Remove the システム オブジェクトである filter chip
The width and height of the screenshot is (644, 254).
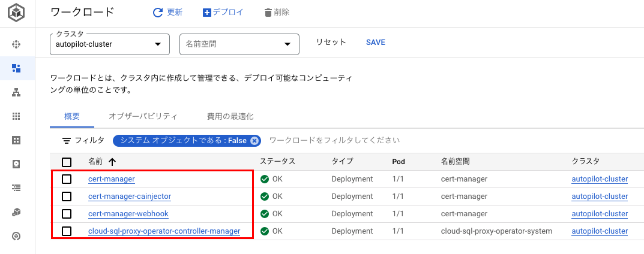coord(254,141)
